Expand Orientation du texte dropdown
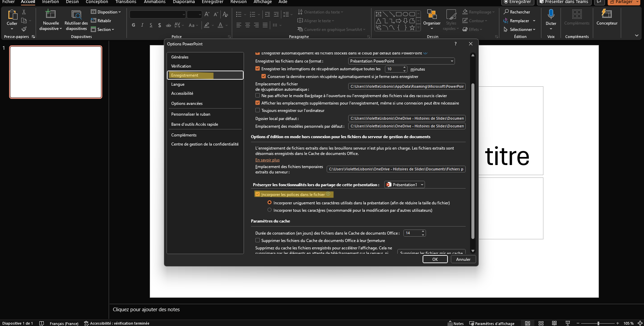The height and width of the screenshot is (326, 644). (320, 12)
